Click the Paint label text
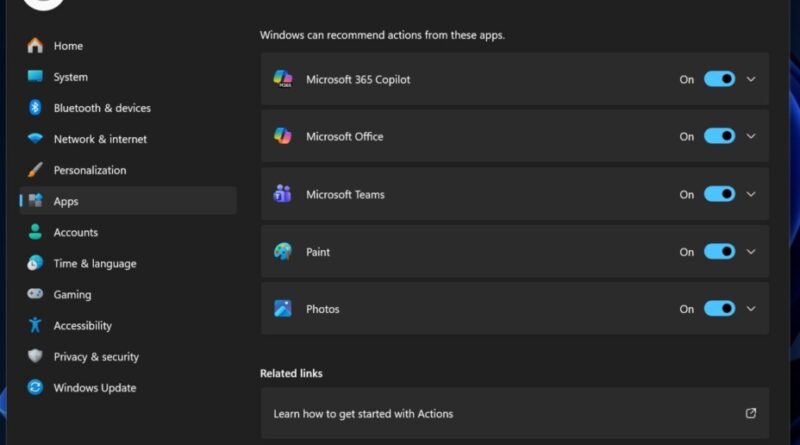The width and height of the screenshot is (800, 445). pyautogui.click(x=318, y=252)
